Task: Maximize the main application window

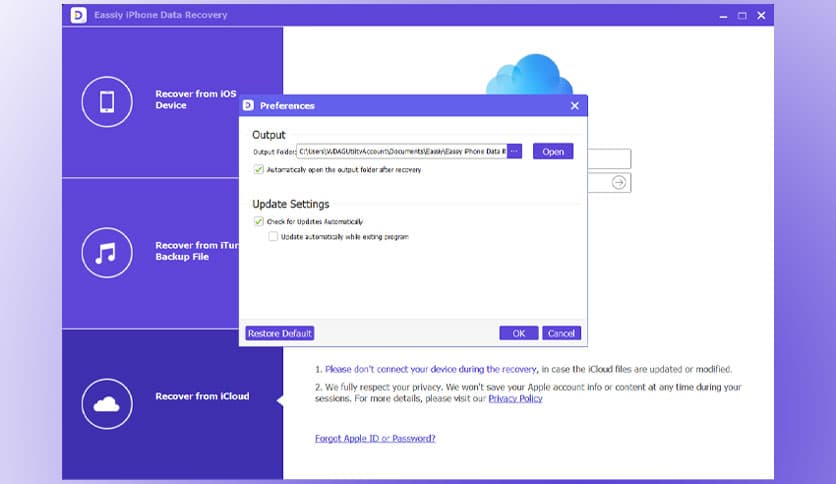Action: (x=742, y=16)
